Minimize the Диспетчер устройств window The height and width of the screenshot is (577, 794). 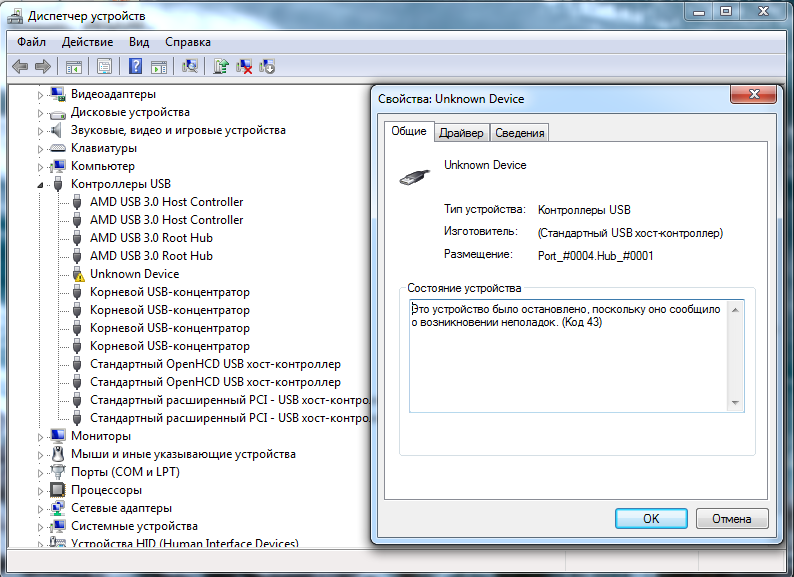pyautogui.click(x=699, y=12)
